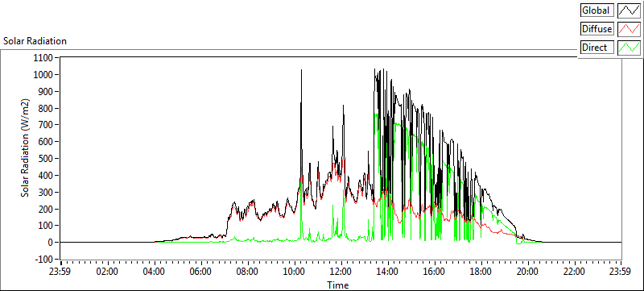
Task: Click the 02:00 time axis label
Action: click(x=108, y=272)
